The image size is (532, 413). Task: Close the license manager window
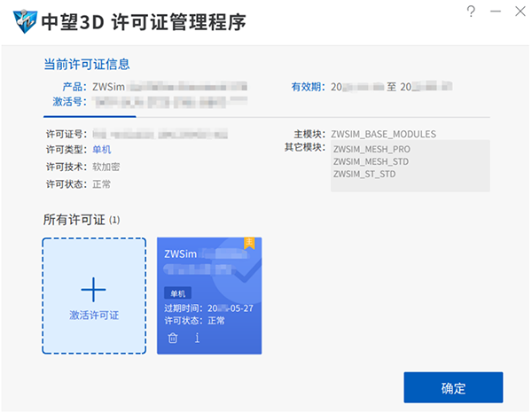coord(520,12)
